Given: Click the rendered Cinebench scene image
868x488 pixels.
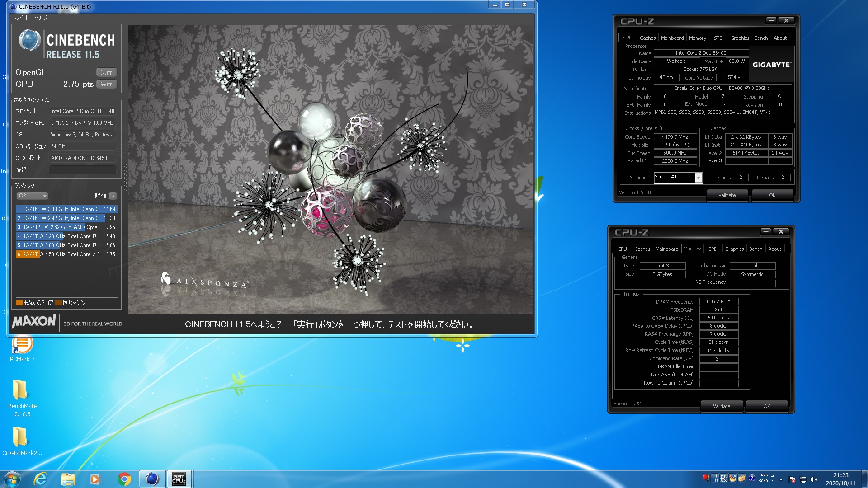Looking at the screenshot, I should pyautogui.click(x=330, y=169).
